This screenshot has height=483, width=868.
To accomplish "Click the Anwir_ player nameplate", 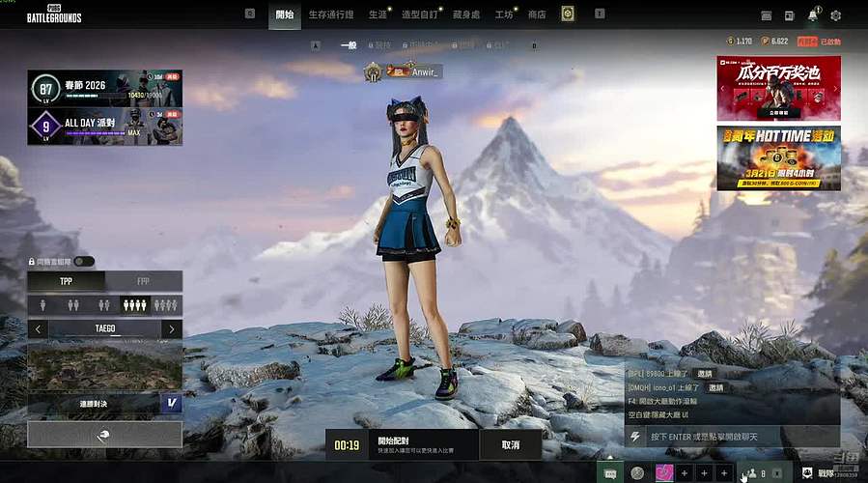I will point(414,71).
